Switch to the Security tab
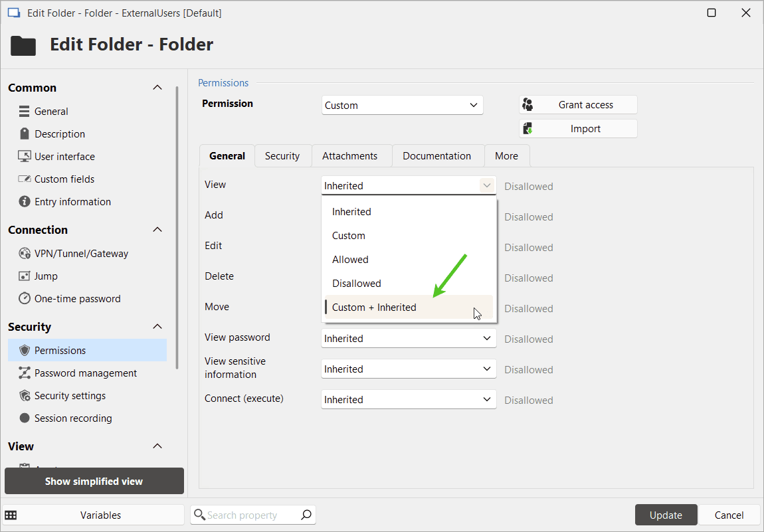Screen dimensions: 764x532 [282, 155]
